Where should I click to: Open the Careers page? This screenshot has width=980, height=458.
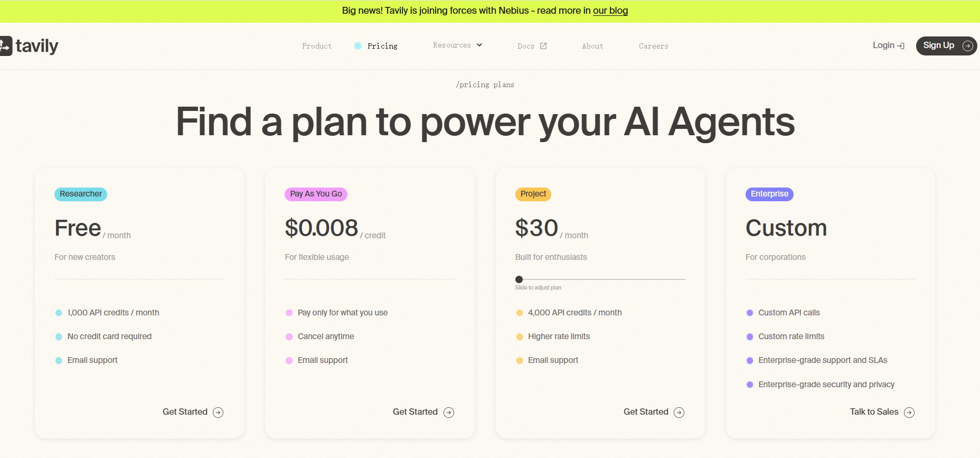pos(653,46)
